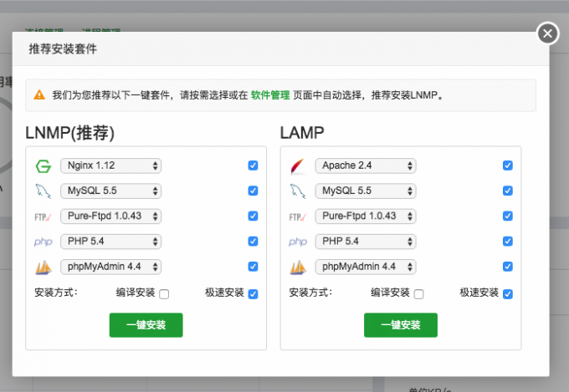The height and width of the screenshot is (392, 569).
Task: Open LNMP PHP 5.4 version dropdown
Action: 110,242
